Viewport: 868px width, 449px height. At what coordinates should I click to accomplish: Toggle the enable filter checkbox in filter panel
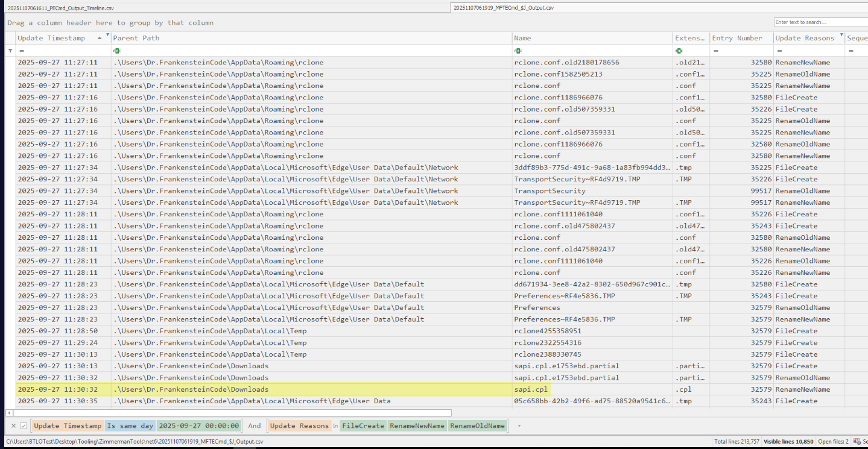(x=24, y=425)
